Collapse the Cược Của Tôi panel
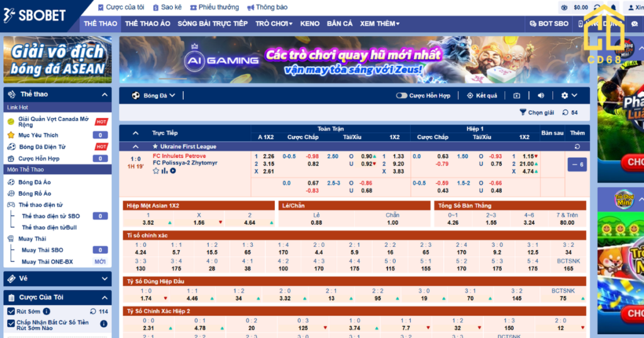Screen dimensions: 644x338 click(105, 297)
